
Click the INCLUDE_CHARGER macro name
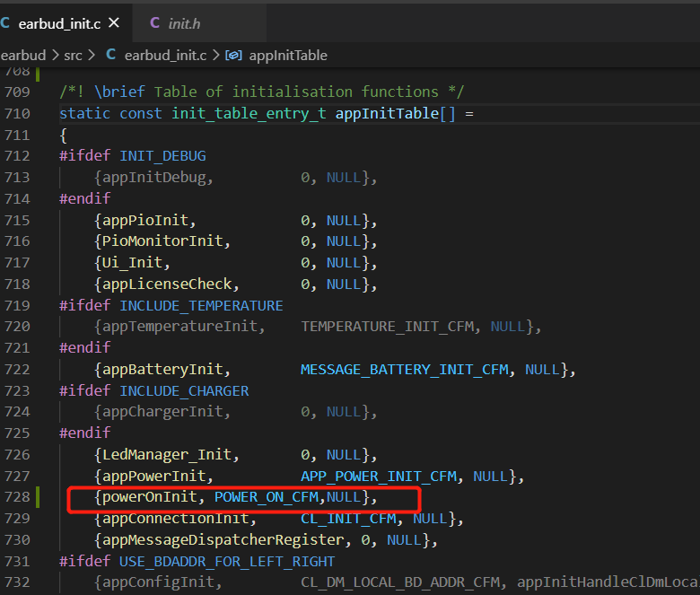[184, 390]
